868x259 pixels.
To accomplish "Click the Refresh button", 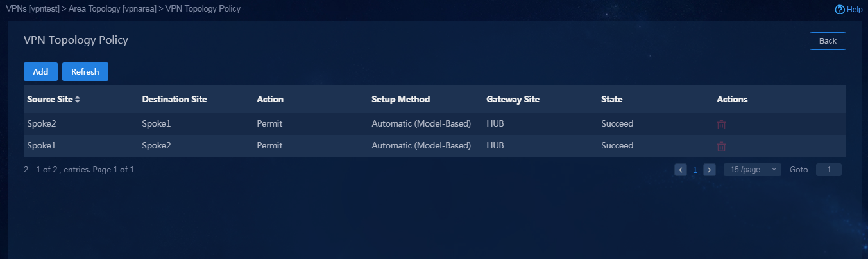I will [x=85, y=72].
